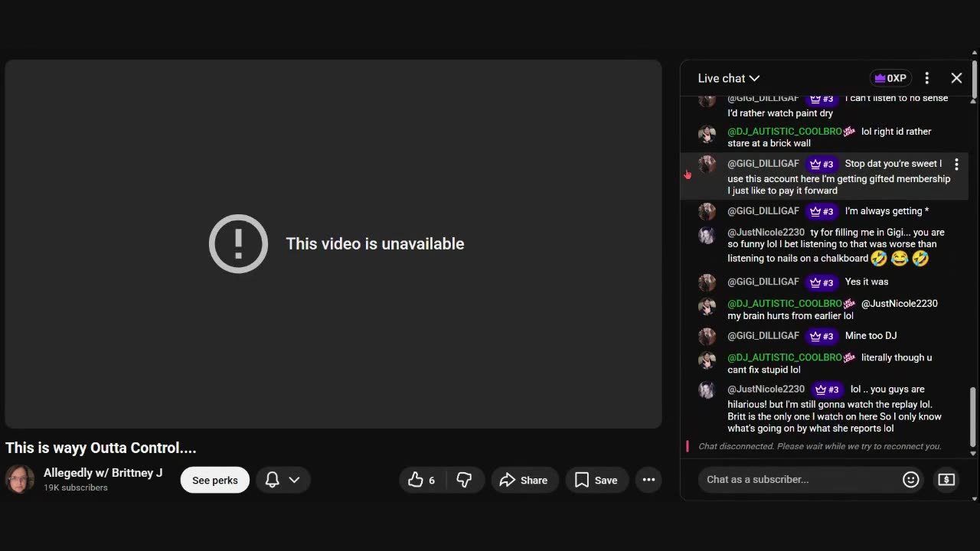The image size is (980, 551).
Task: Click the 'This video is unavailable' message
Action: (375, 243)
